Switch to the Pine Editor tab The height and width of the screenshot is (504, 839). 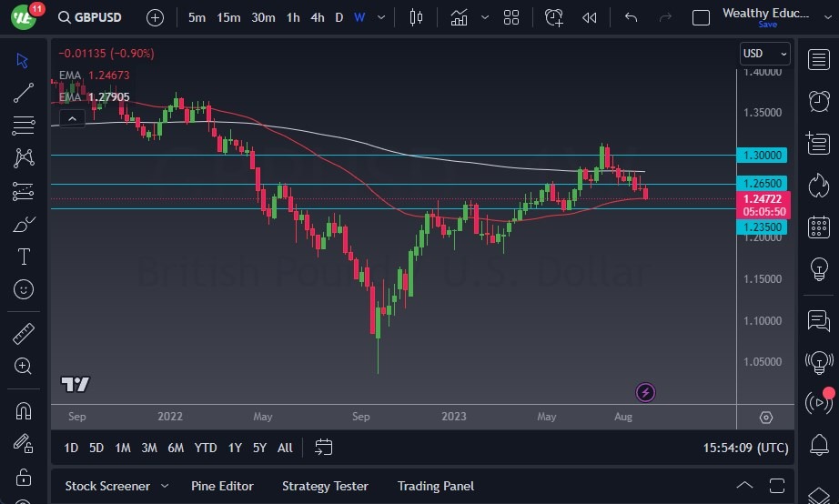click(222, 486)
